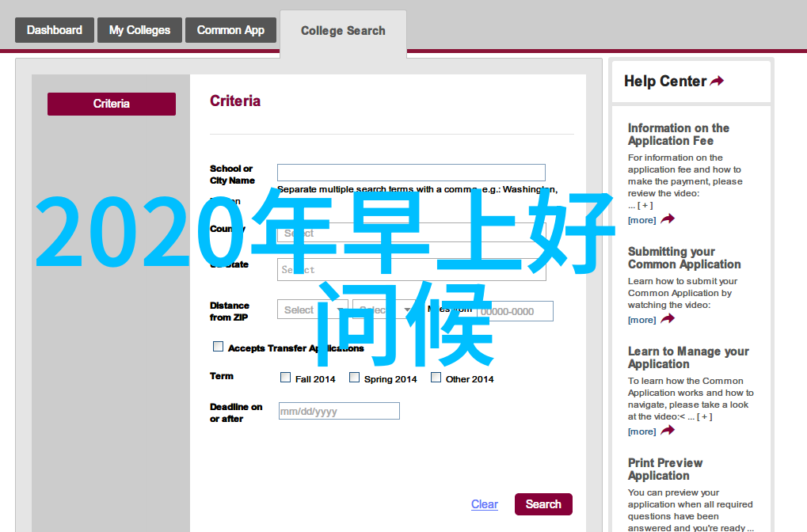Click [more] under Application Fee information

point(641,220)
